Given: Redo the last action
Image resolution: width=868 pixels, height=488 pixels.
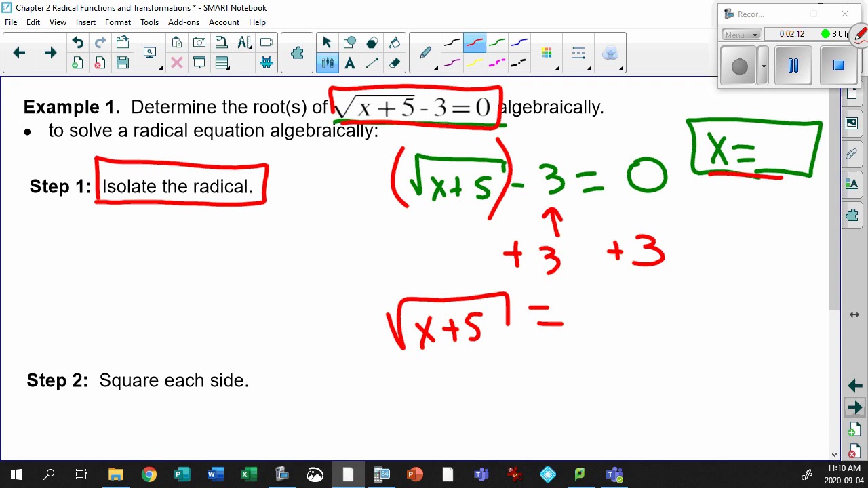Looking at the screenshot, I should 100,43.
